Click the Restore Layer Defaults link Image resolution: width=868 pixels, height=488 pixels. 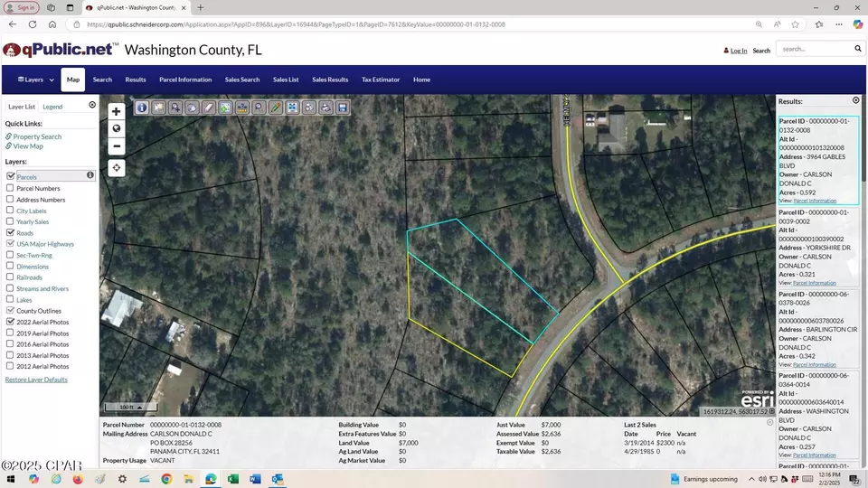[x=36, y=380]
